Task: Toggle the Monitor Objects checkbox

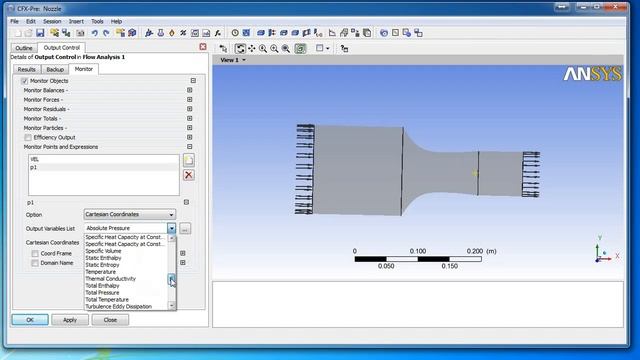Action: click(x=24, y=81)
